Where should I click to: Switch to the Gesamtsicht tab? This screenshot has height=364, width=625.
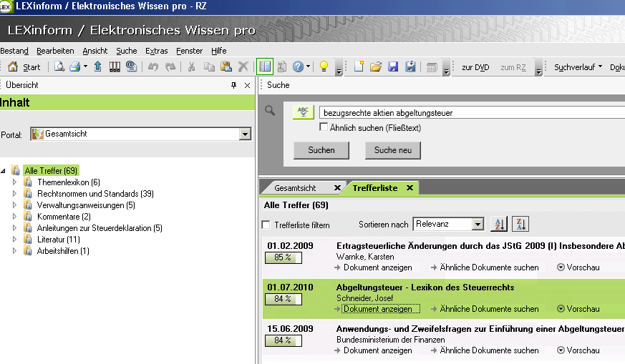295,188
